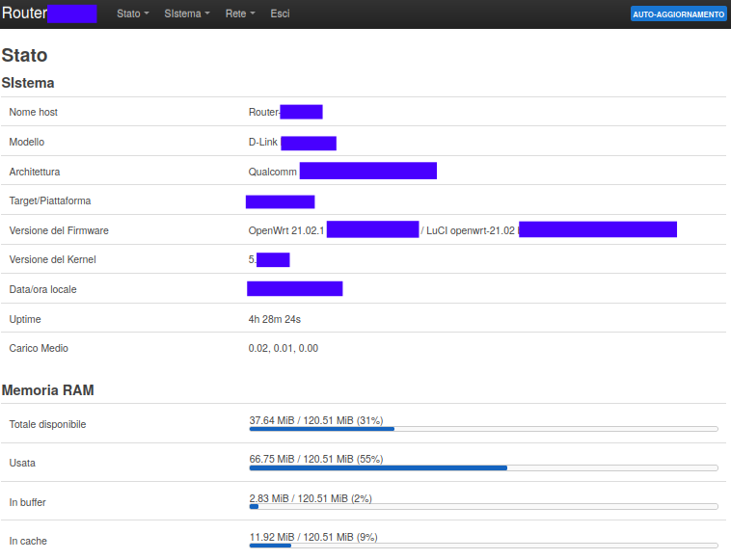Click the Versione del Kernel label

point(52,259)
